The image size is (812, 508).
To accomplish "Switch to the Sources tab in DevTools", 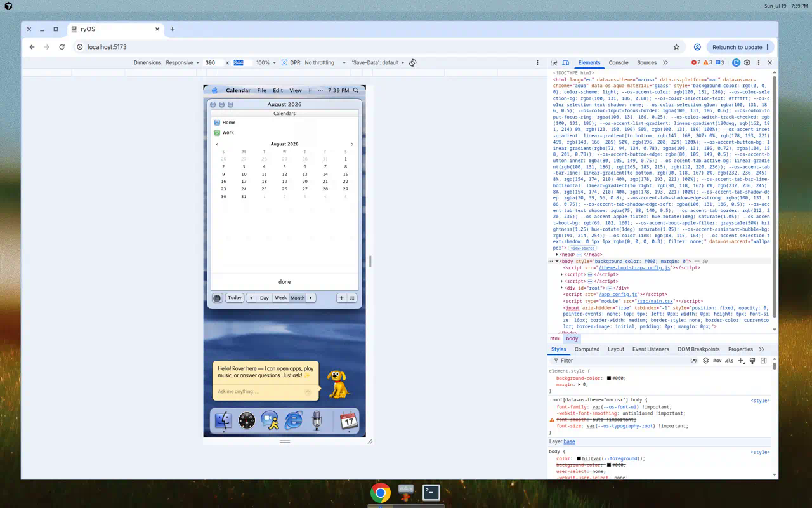I will (x=646, y=63).
